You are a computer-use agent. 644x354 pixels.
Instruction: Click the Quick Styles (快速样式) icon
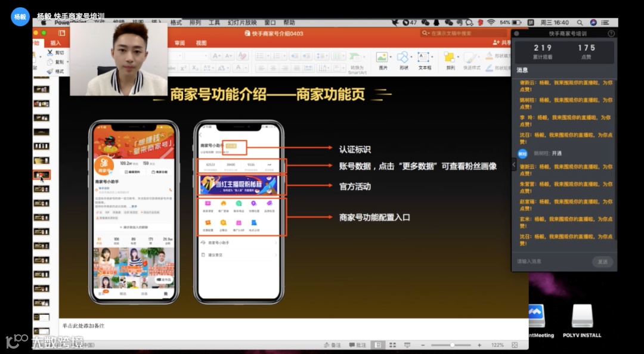coord(470,58)
